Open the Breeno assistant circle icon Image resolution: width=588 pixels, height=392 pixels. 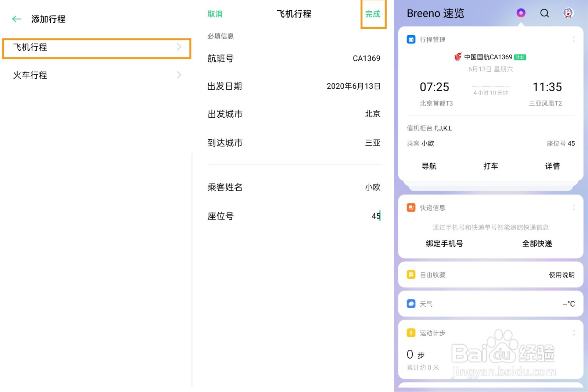point(521,13)
